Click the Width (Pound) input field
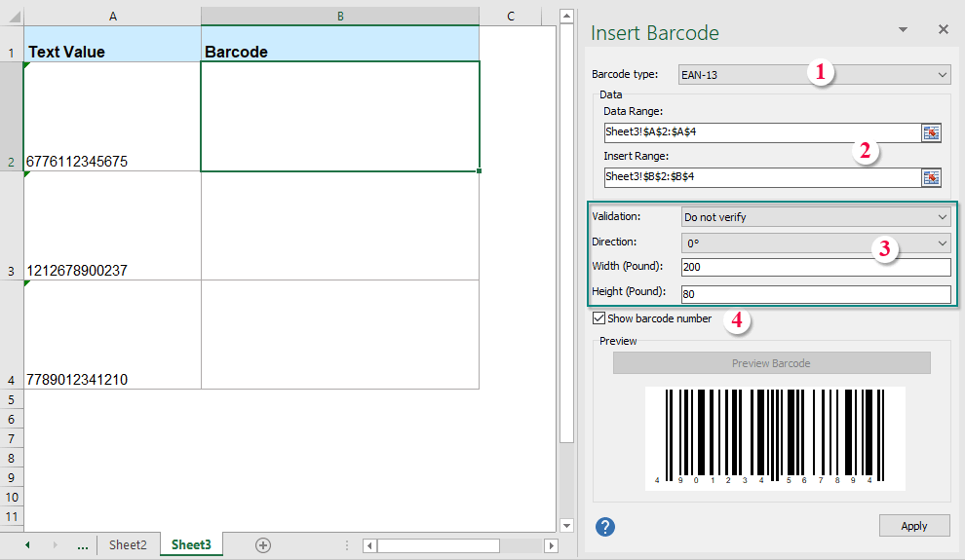Screen dimensions: 965x560 pos(815,268)
